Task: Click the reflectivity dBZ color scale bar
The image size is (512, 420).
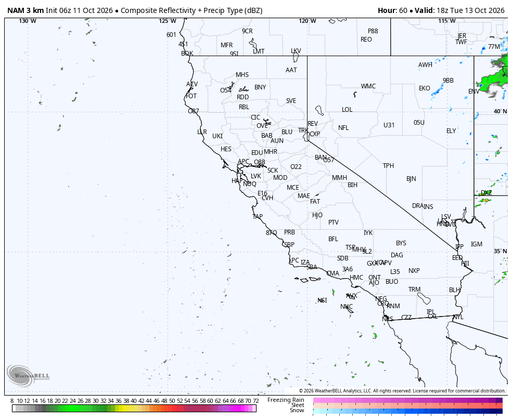Action: click(134, 408)
